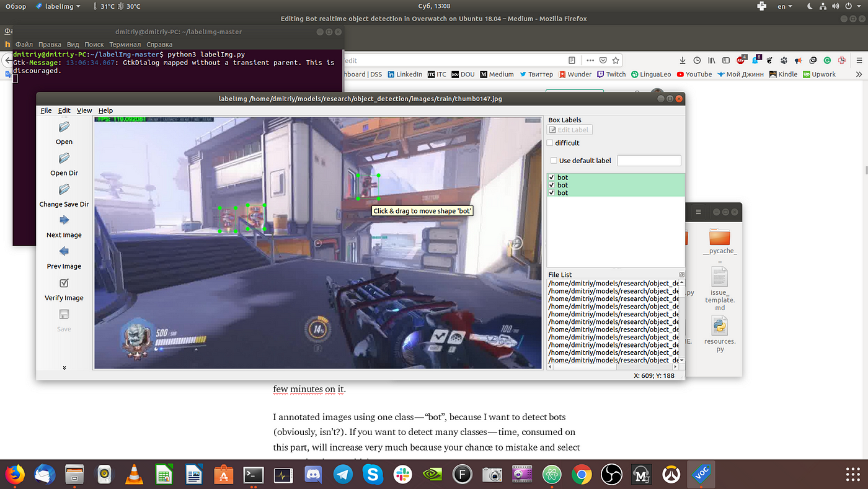Open Telegram from the dock
This screenshot has height=489, width=868.
343,475
